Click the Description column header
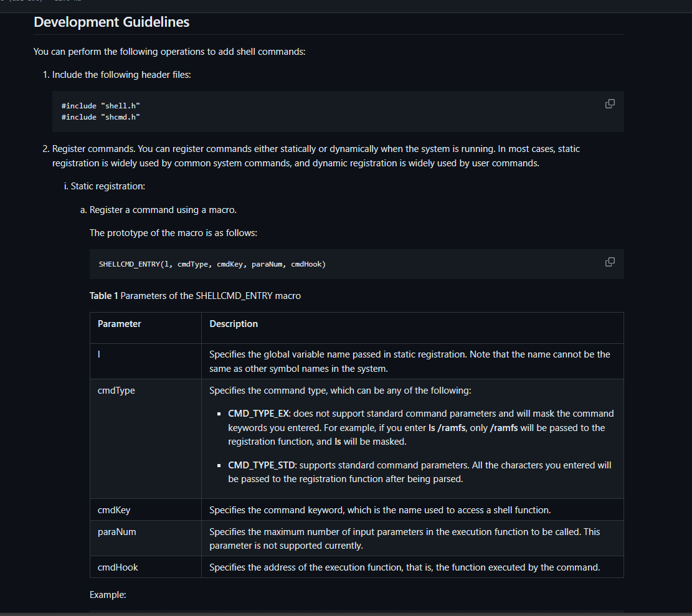Viewport: 692px width, 616px height. pos(234,323)
